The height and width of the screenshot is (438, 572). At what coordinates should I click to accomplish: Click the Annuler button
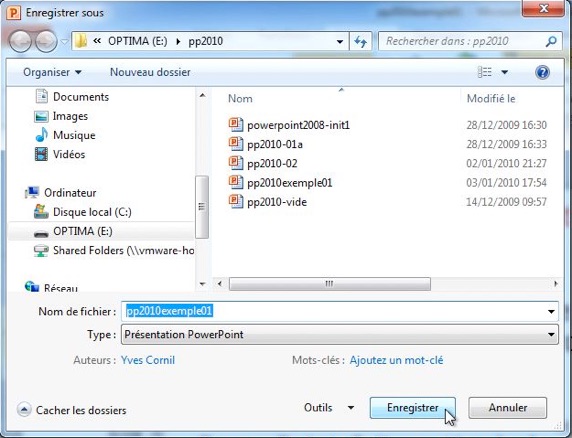pos(507,408)
